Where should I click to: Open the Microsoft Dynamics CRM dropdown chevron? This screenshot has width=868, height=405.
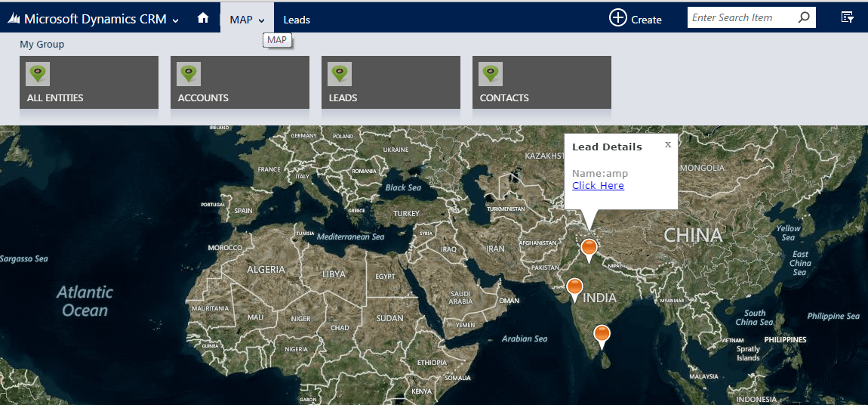(x=175, y=21)
